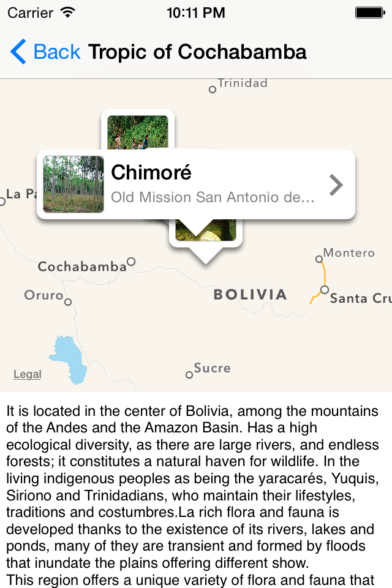Screen dimensions: 392x588
Task: Tap the Trinidad city marker
Action: coord(213,89)
